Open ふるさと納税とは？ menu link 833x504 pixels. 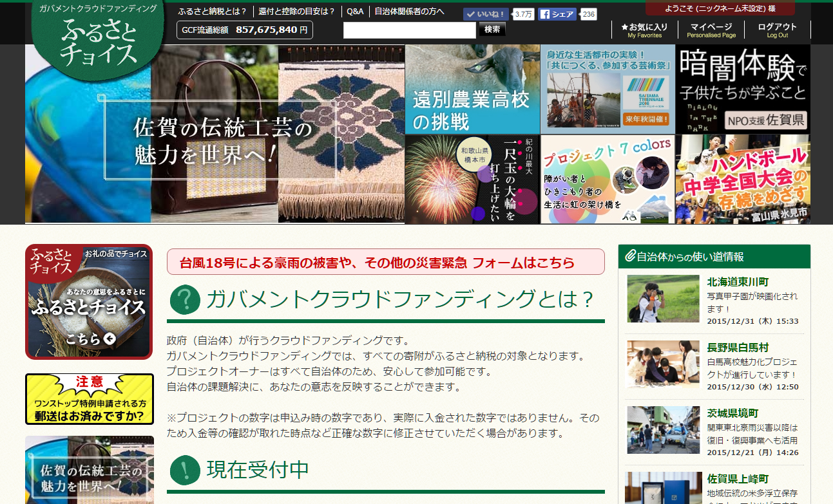click(x=213, y=11)
